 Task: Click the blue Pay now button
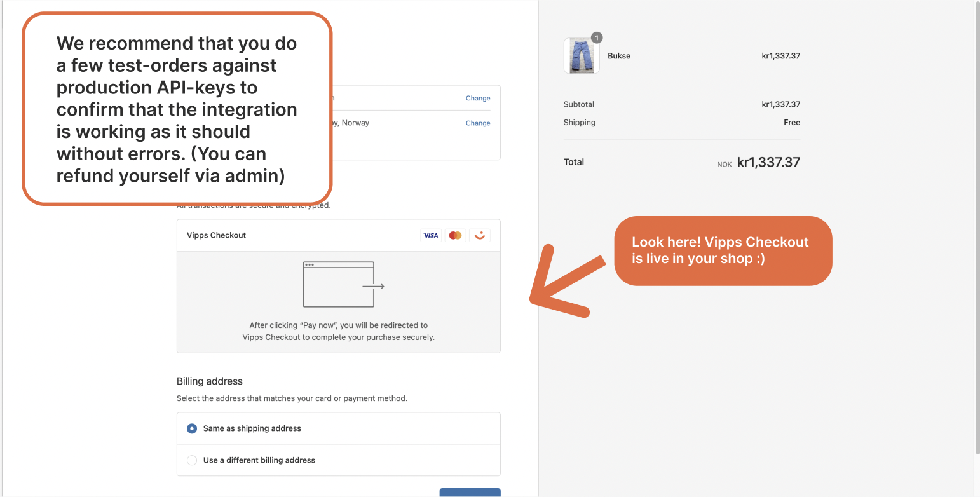pos(470,493)
